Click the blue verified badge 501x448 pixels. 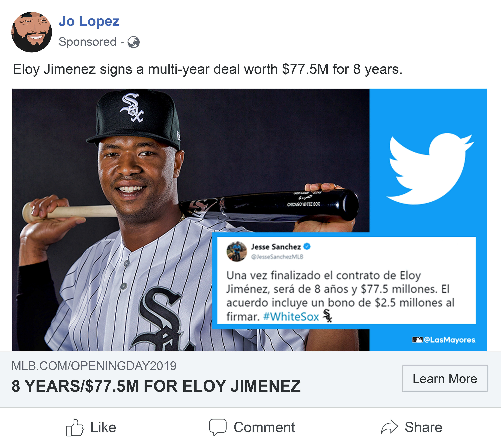point(307,246)
